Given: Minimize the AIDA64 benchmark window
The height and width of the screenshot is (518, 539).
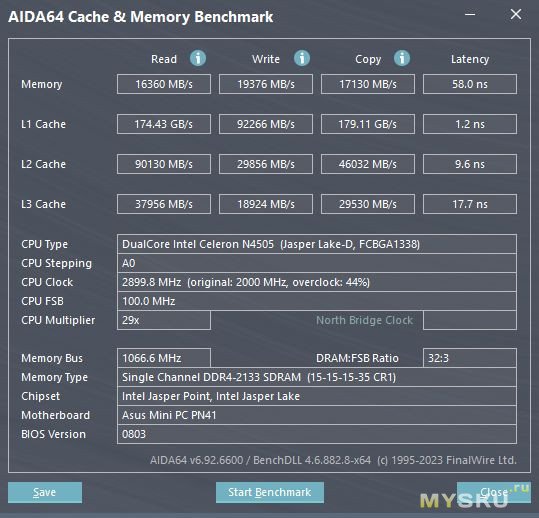Looking at the screenshot, I should (x=470, y=14).
